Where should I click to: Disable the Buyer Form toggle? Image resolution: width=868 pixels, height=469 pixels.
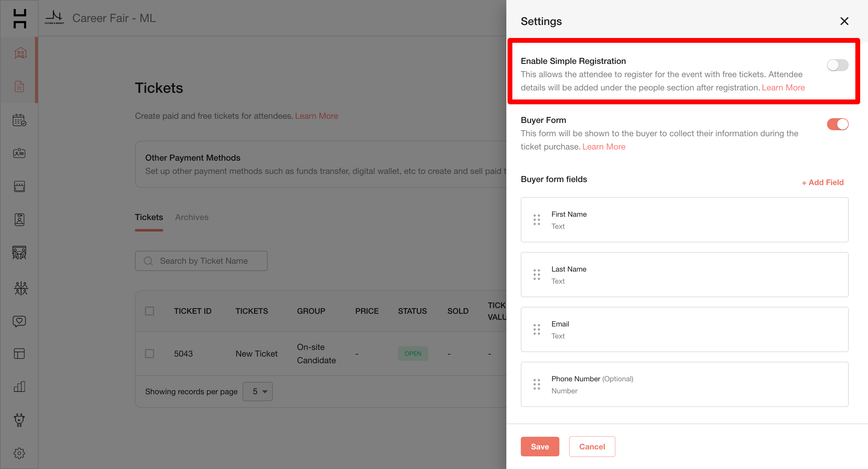[837, 124]
